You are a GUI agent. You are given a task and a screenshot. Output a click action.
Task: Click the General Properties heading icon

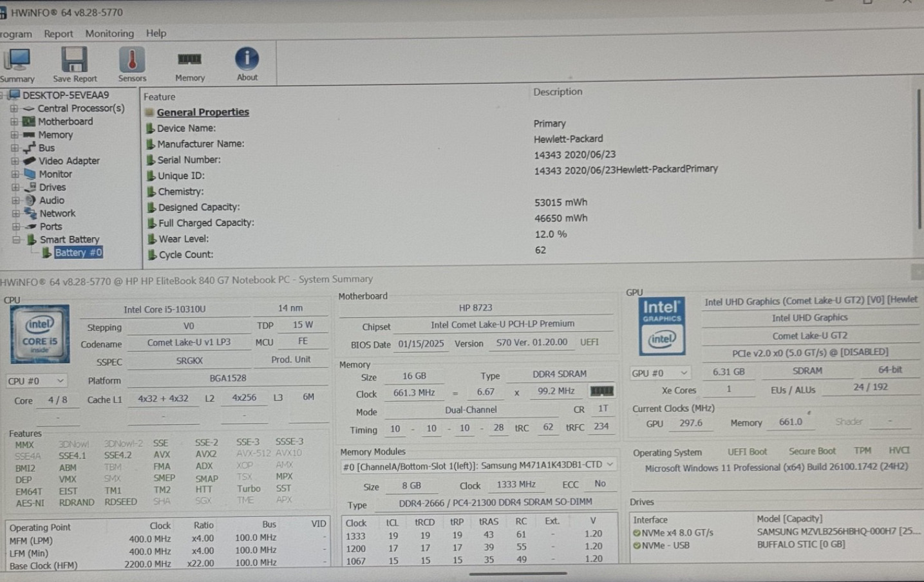pos(149,112)
